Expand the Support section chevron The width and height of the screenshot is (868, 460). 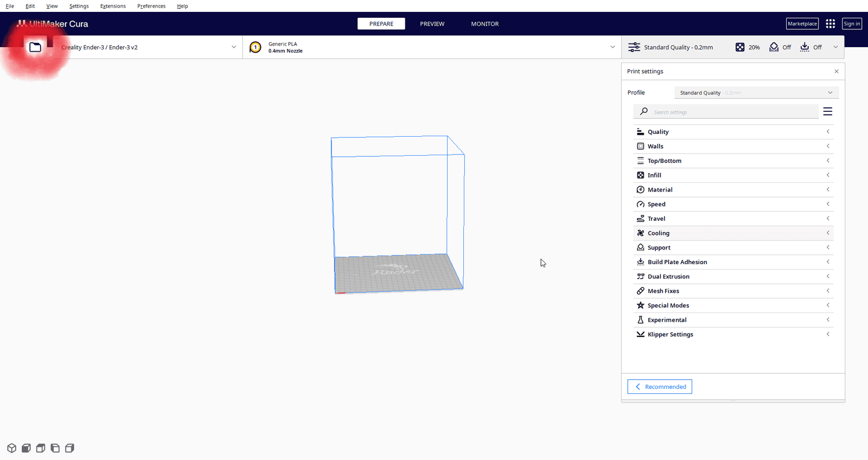click(x=828, y=247)
